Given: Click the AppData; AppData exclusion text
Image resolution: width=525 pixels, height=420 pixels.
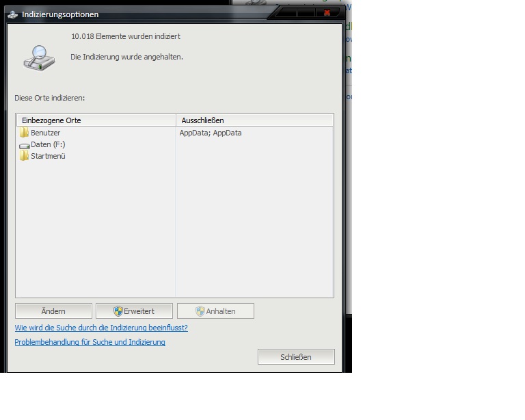Looking at the screenshot, I should click(x=211, y=133).
